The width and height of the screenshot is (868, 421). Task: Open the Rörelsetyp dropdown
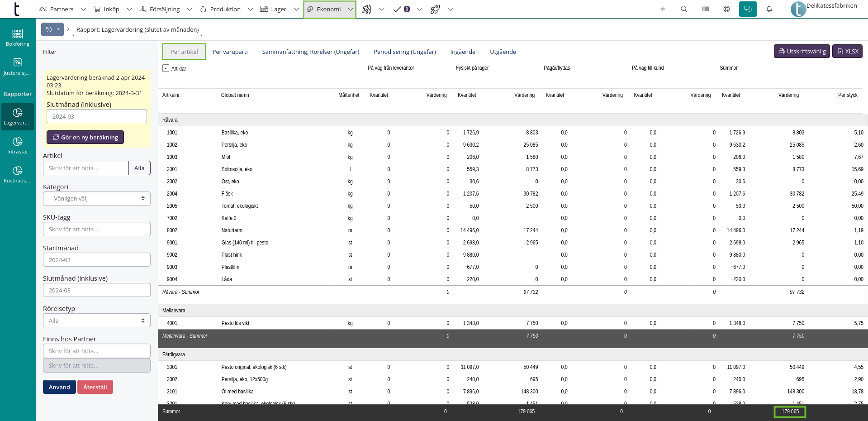tap(96, 321)
